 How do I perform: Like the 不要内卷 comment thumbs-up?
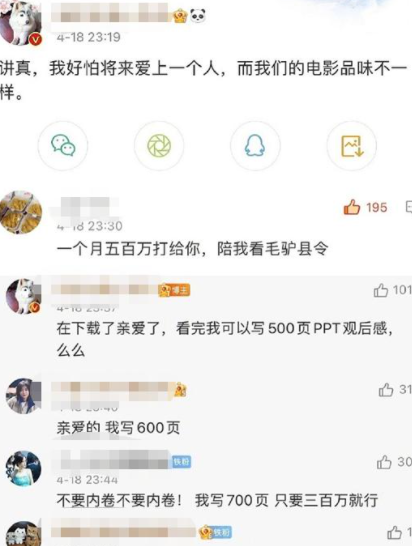[x=384, y=462]
